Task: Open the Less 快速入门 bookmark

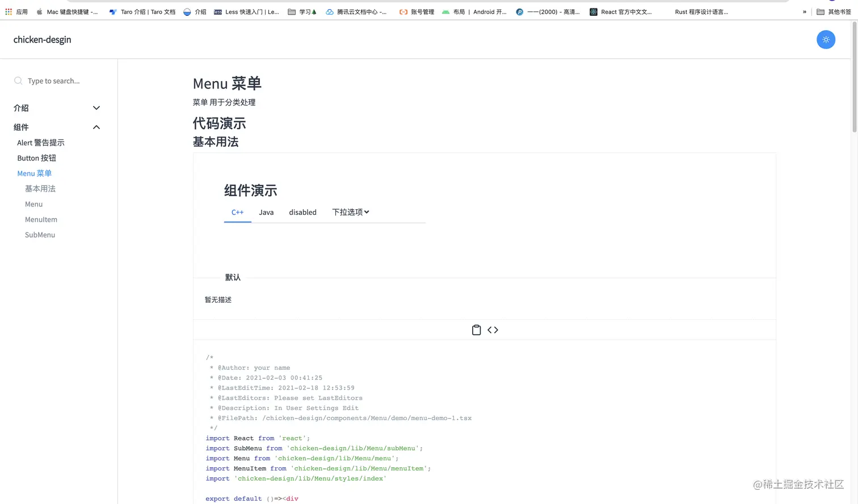Action: pyautogui.click(x=246, y=11)
